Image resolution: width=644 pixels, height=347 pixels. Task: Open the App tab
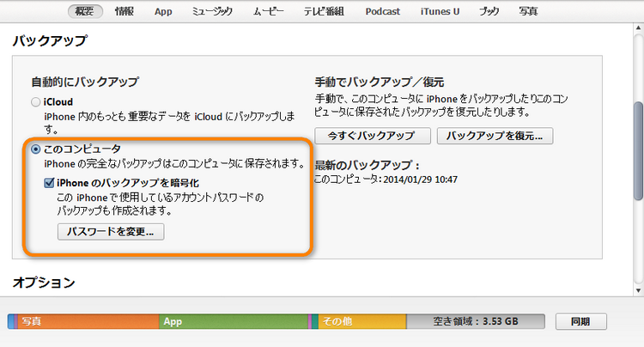[163, 11]
